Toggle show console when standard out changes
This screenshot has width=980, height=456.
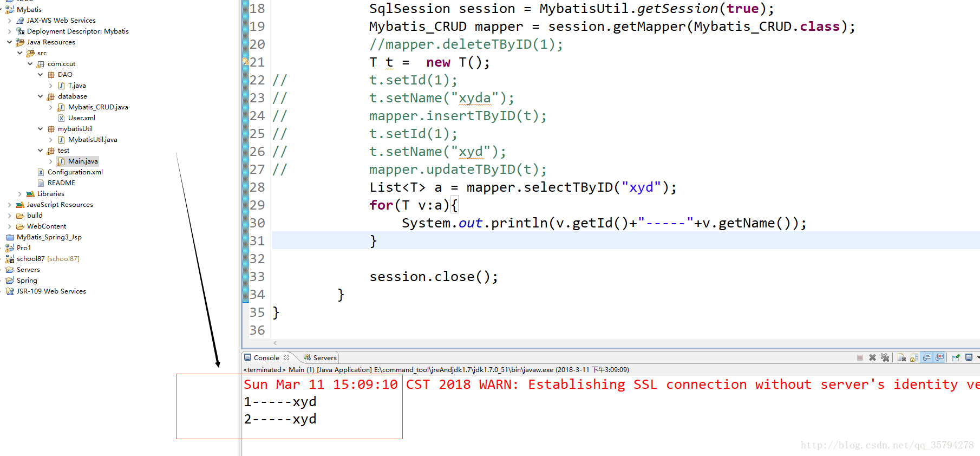pyautogui.click(x=927, y=357)
